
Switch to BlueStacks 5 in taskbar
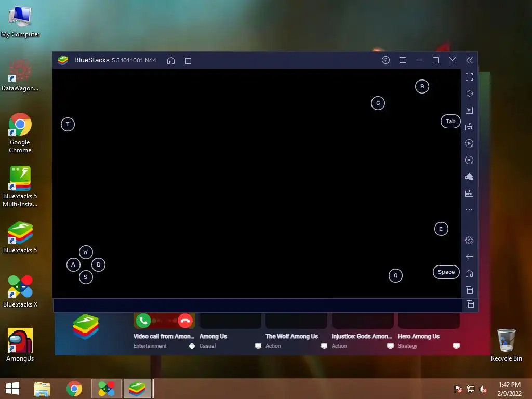pyautogui.click(x=137, y=389)
